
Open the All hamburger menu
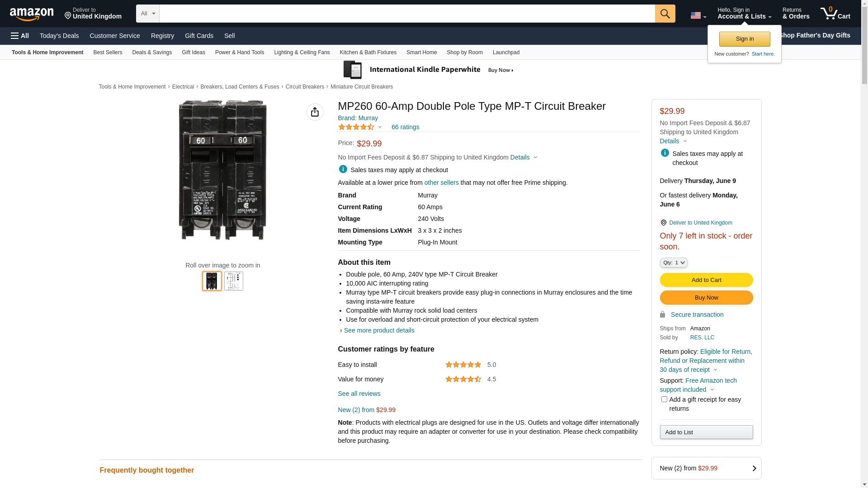[x=20, y=36]
